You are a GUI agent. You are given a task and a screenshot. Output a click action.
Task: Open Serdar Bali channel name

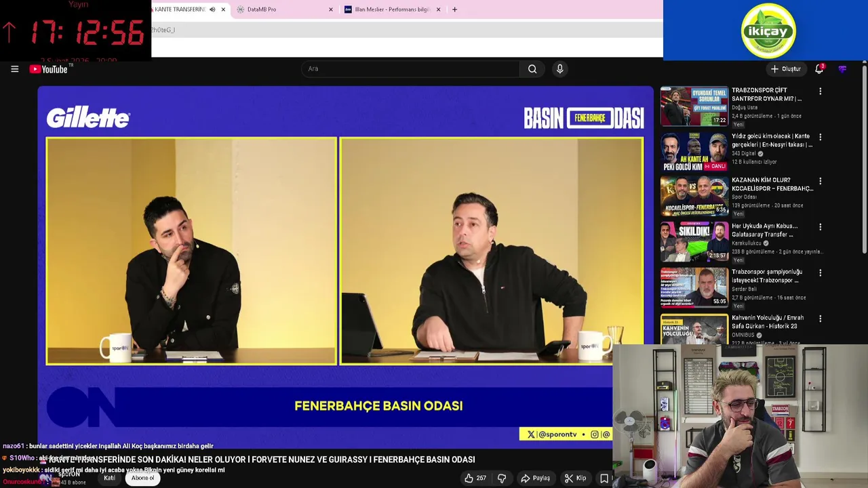click(743, 289)
